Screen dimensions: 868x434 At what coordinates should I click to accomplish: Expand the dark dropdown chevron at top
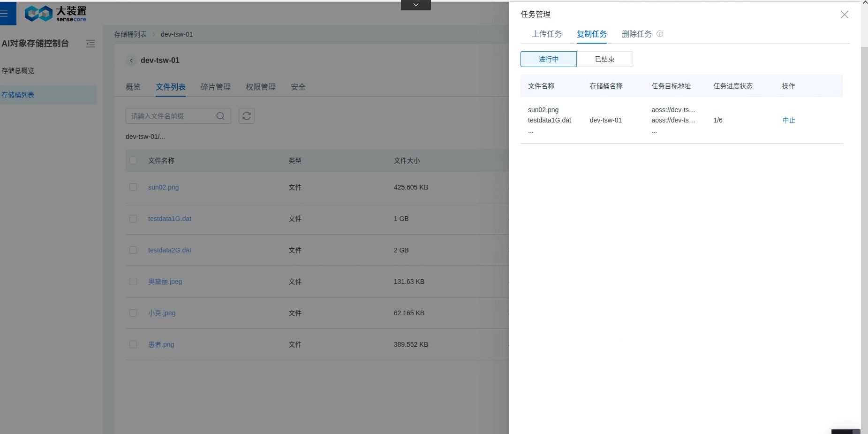(x=416, y=5)
